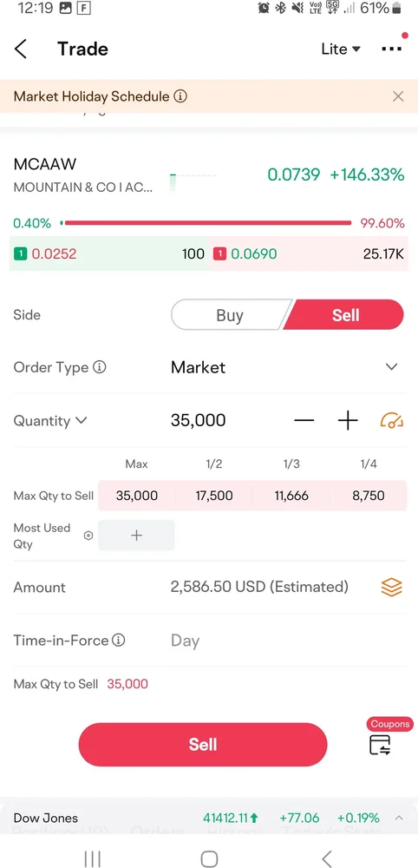Tap the orange stacked layers Amount icon

tap(391, 587)
